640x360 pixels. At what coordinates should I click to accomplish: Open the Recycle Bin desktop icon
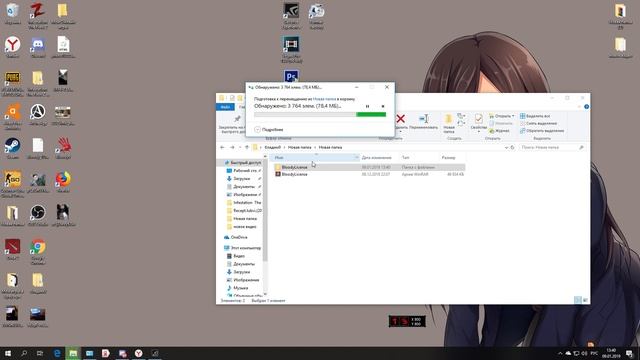(13, 14)
